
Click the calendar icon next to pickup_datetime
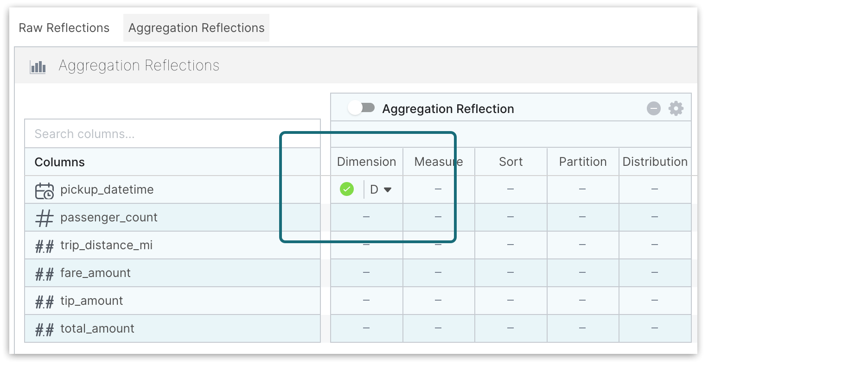pos(45,190)
